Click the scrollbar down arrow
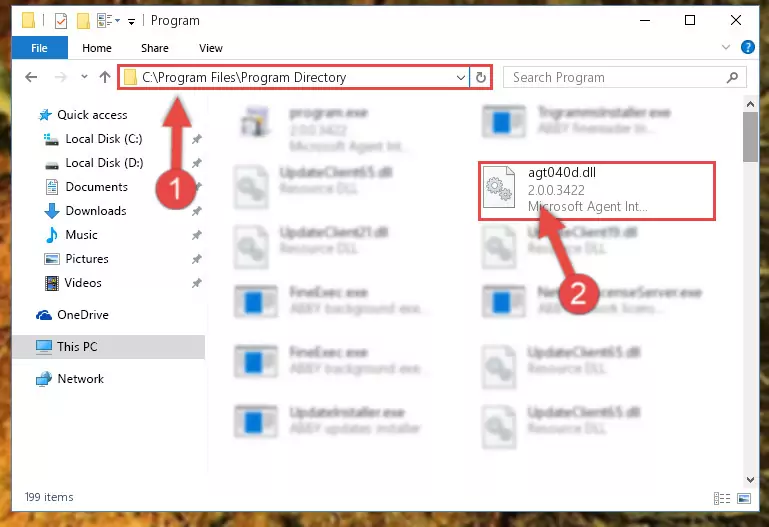Viewport: 769px width, 527px height. tap(750, 479)
